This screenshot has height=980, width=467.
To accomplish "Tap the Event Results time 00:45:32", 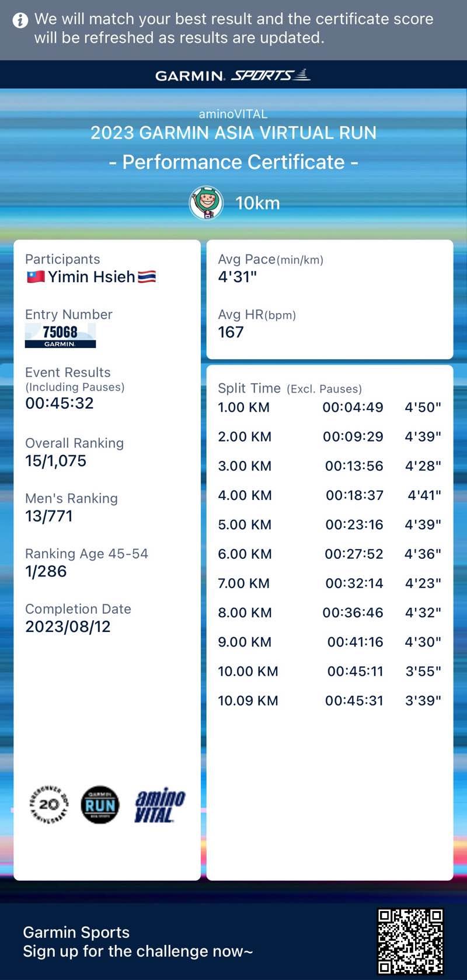I will tap(60, 403).
